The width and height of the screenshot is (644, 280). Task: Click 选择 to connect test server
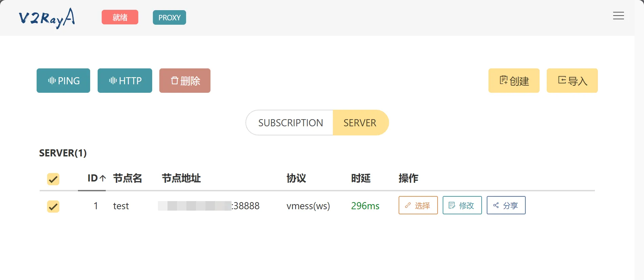418,206
